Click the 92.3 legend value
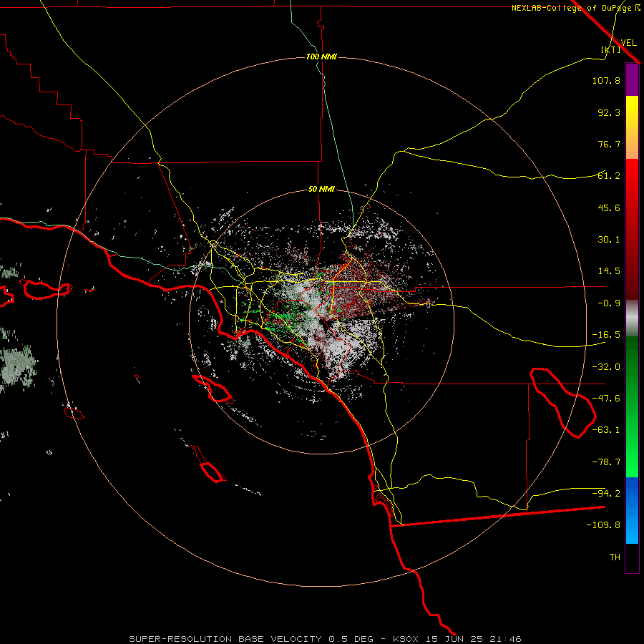This screenshot has height=644, width=644. click(609, 112)
